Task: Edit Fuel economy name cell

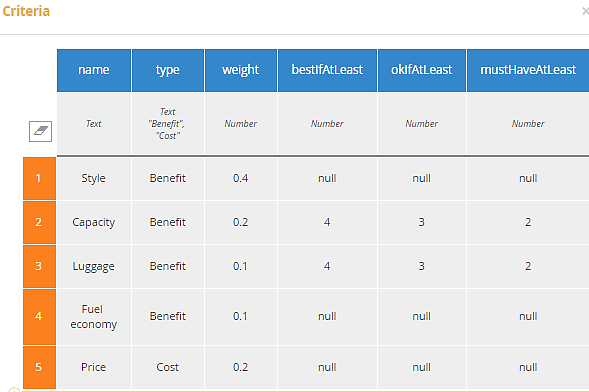Action: pyautogui.click(x=94, y=317)
